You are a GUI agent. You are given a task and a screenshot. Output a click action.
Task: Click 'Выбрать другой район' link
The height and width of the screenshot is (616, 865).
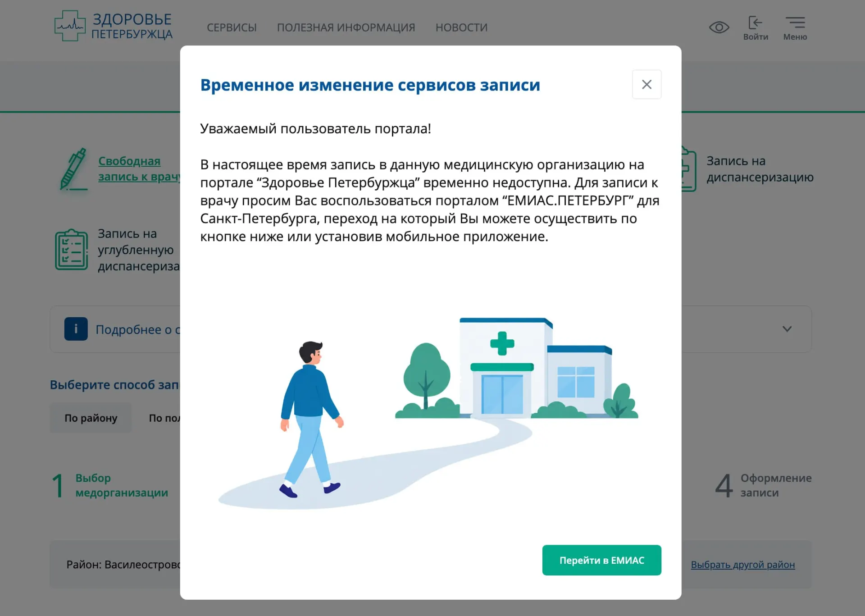(742, 565)
